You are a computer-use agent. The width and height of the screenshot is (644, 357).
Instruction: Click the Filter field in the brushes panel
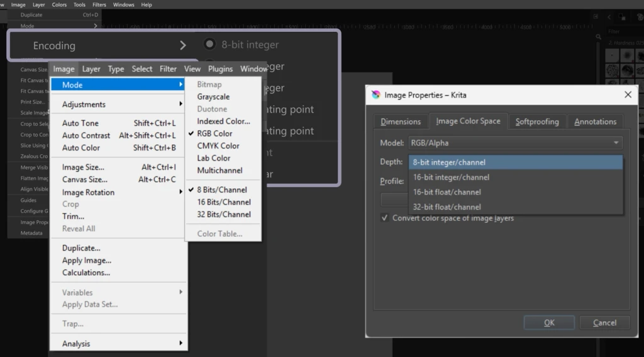click(626, 31)
